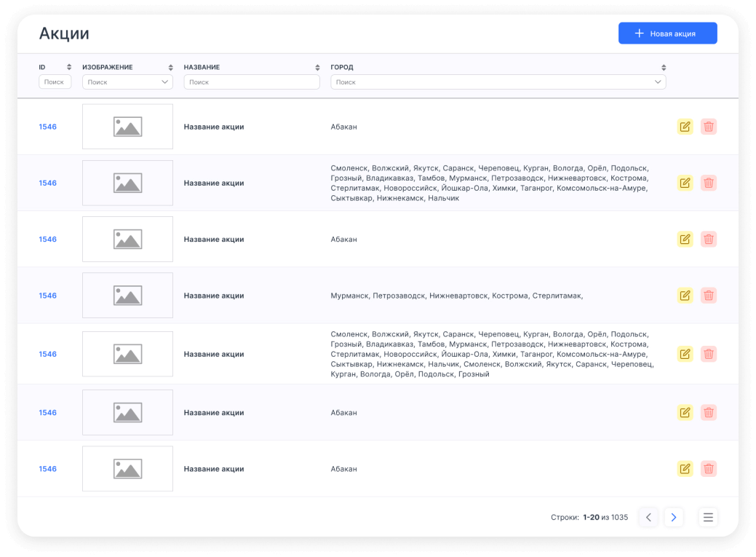Expand the Город filter dropdown
Image resolution: width=756 pixels, height=557 pixels.
tap(498, 82)
